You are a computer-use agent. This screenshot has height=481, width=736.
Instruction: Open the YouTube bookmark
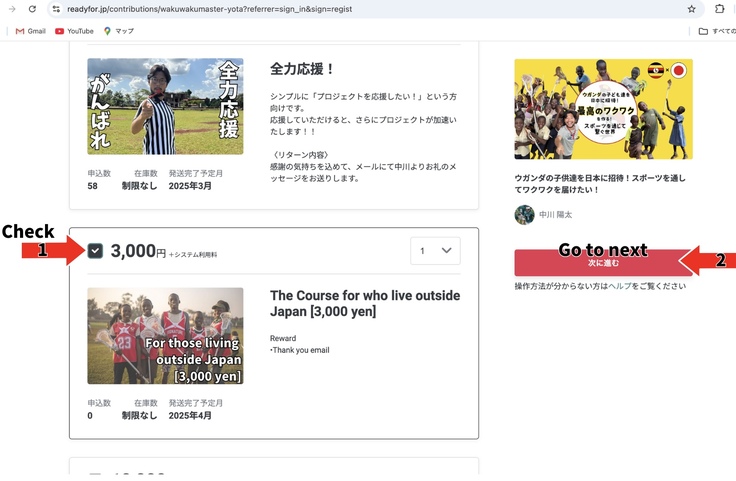74,31
